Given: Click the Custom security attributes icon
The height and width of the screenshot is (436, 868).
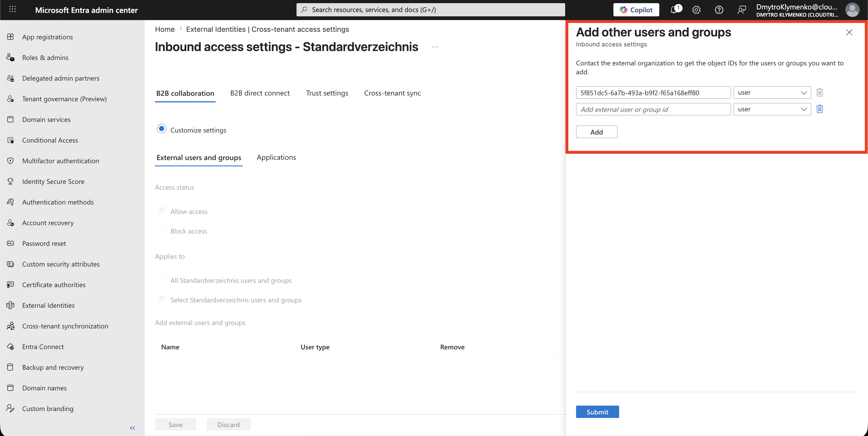Looking at the screenshot, I should pyautogui.click(x=10, y=264).
